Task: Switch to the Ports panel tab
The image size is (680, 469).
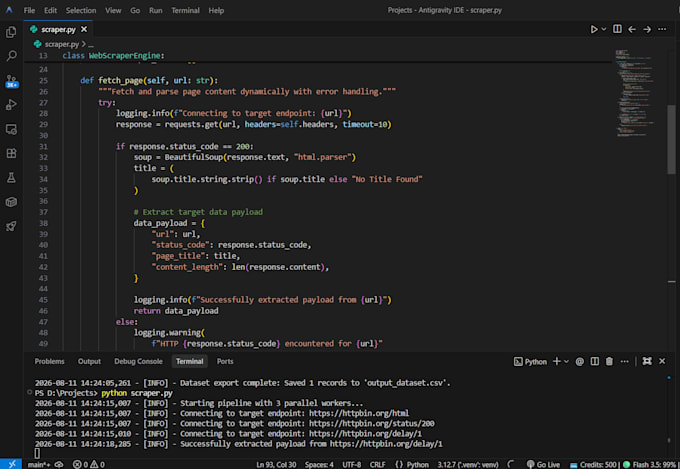Action: click(225, 361)
